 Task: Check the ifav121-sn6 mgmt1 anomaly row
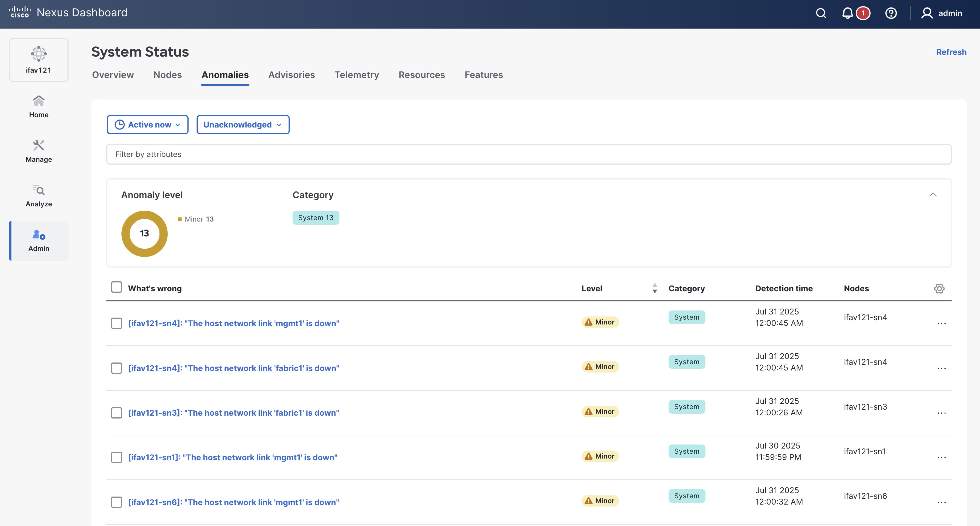pos(116,502)
